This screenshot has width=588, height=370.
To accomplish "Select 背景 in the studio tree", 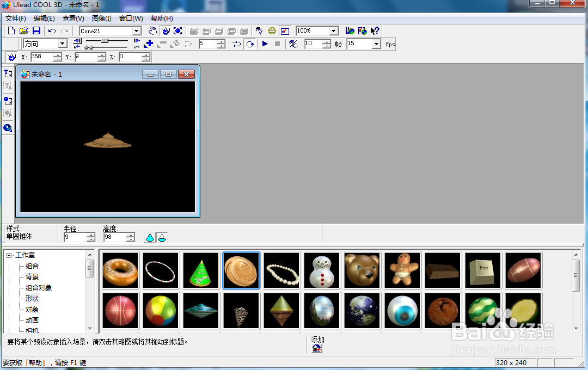I will 32,276.
